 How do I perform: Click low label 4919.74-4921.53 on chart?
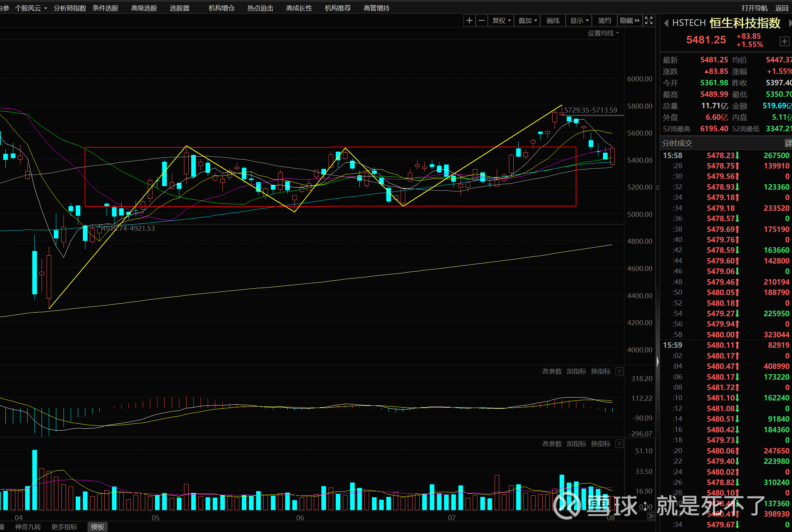pos(128,228)
